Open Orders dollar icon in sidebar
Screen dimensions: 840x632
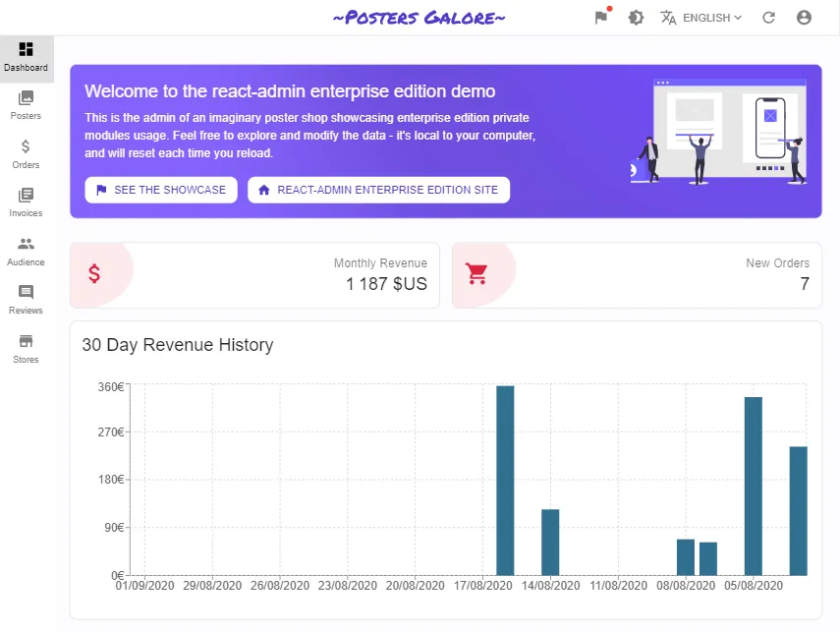27,146
